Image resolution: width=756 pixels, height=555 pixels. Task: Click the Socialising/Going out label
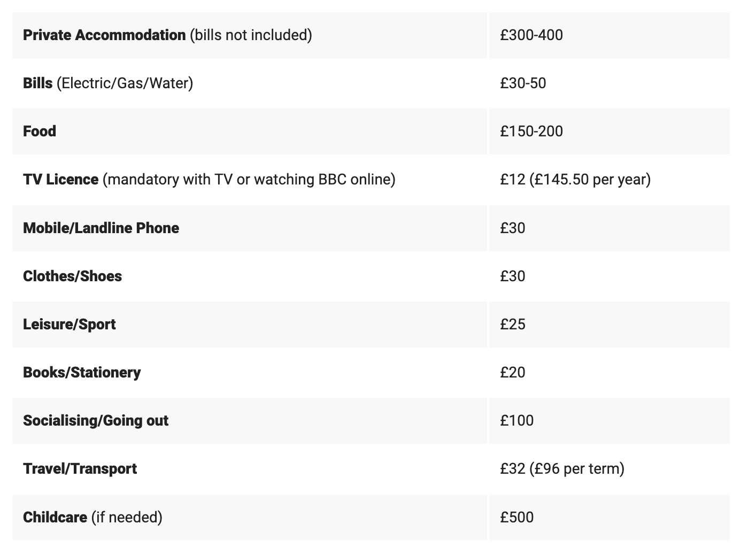click(96, 421)
